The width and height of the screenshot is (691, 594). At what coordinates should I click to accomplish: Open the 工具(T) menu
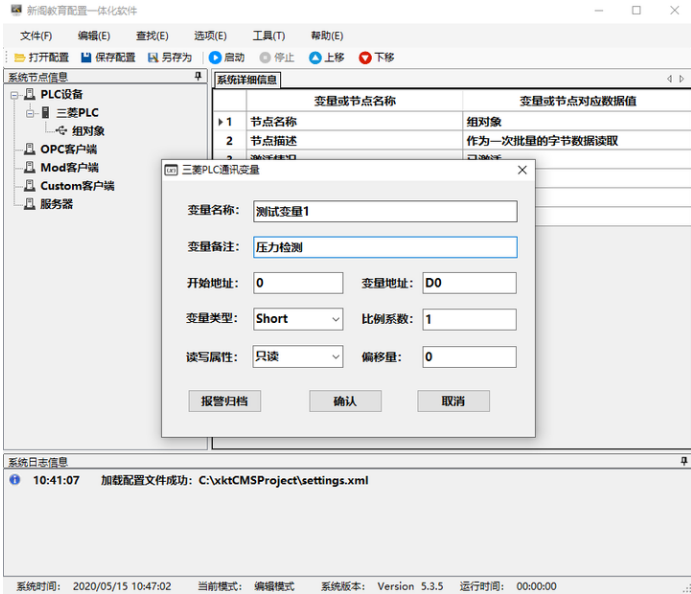pos(269,36)
